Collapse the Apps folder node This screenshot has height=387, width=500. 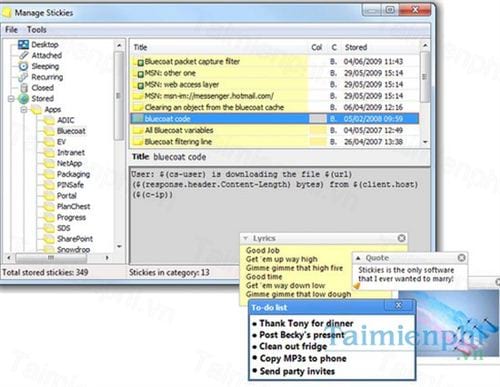point(24,109)
